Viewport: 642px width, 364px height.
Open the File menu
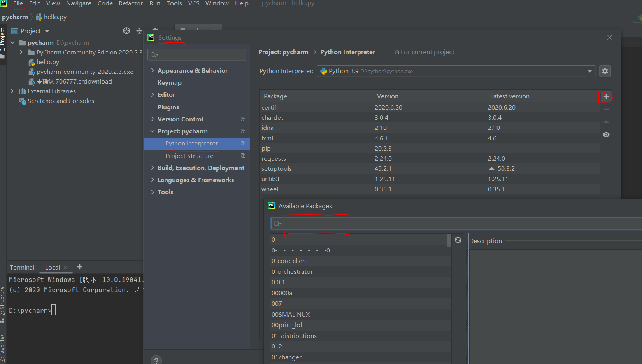18,3
